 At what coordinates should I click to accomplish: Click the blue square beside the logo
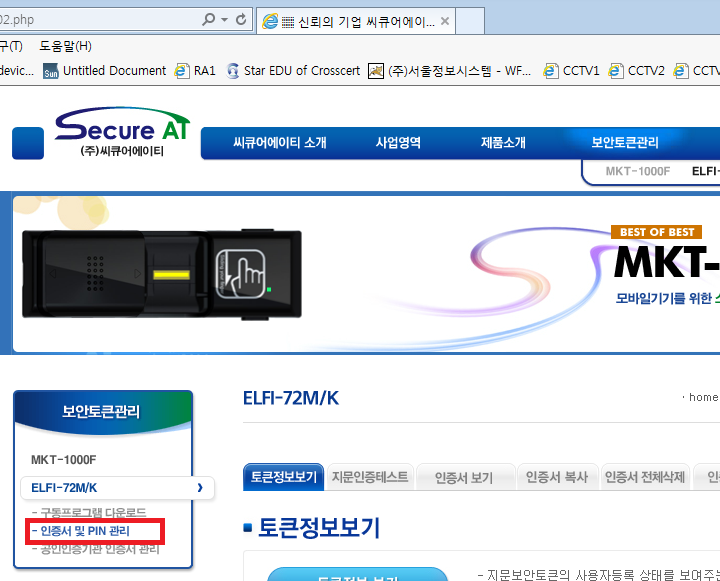coord(28,143)
